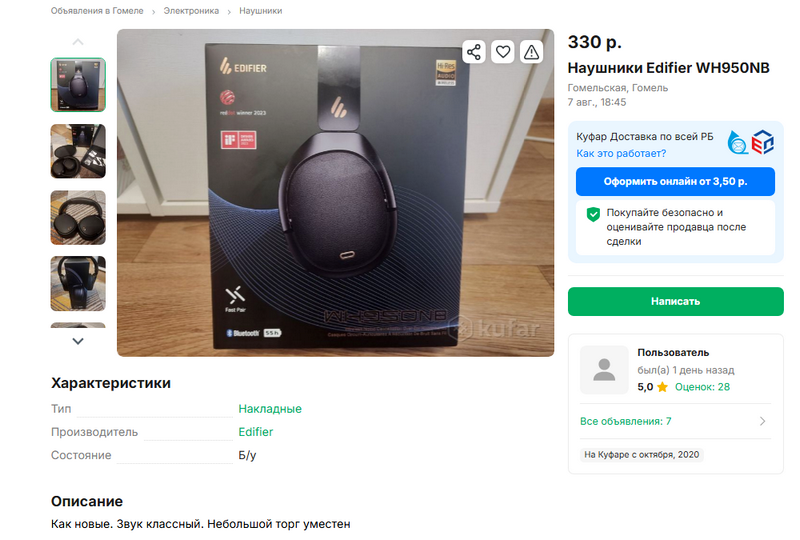Image resolution: width=800 pixels, height=540 pixels.
Task: Select the first headphone box thumbnail
Action: 78,85
